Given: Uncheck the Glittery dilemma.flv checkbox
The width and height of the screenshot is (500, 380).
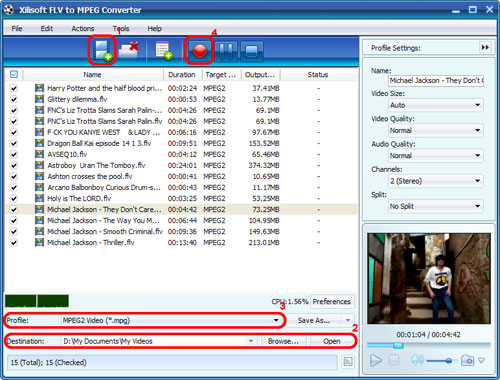Looking at the screenshot, I should 14,99.
